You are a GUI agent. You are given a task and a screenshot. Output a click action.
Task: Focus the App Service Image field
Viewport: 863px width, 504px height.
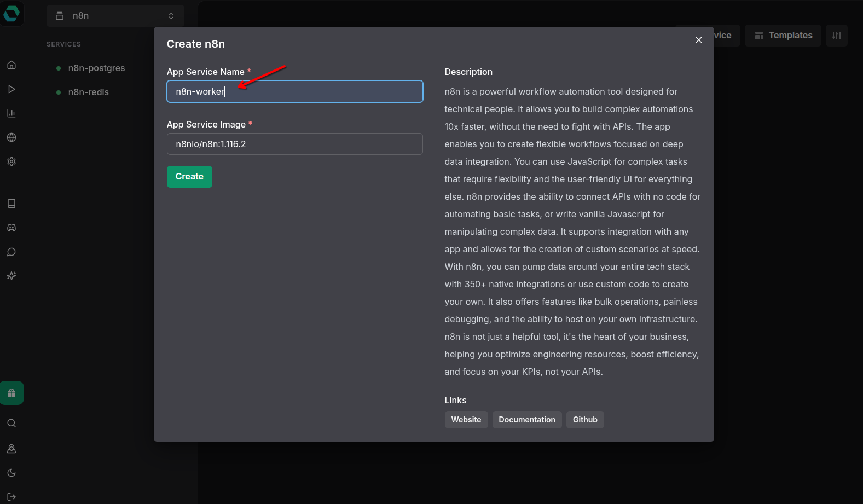point(295,144)
